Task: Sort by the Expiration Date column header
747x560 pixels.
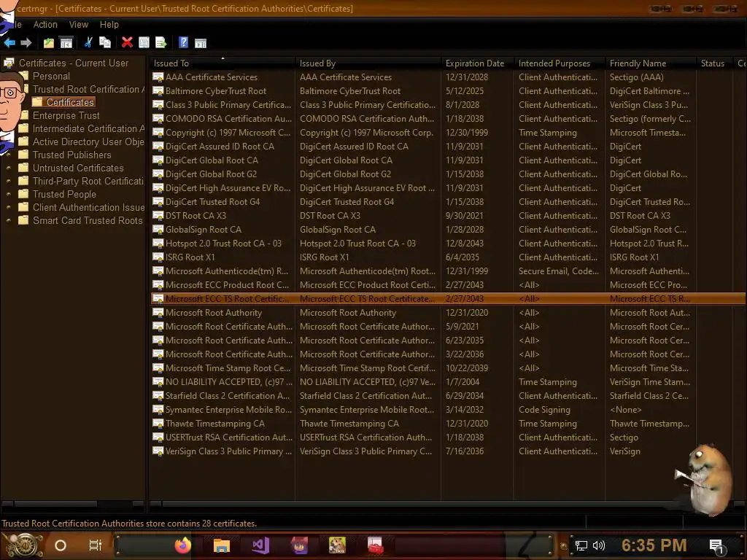Action: point(478,63)
